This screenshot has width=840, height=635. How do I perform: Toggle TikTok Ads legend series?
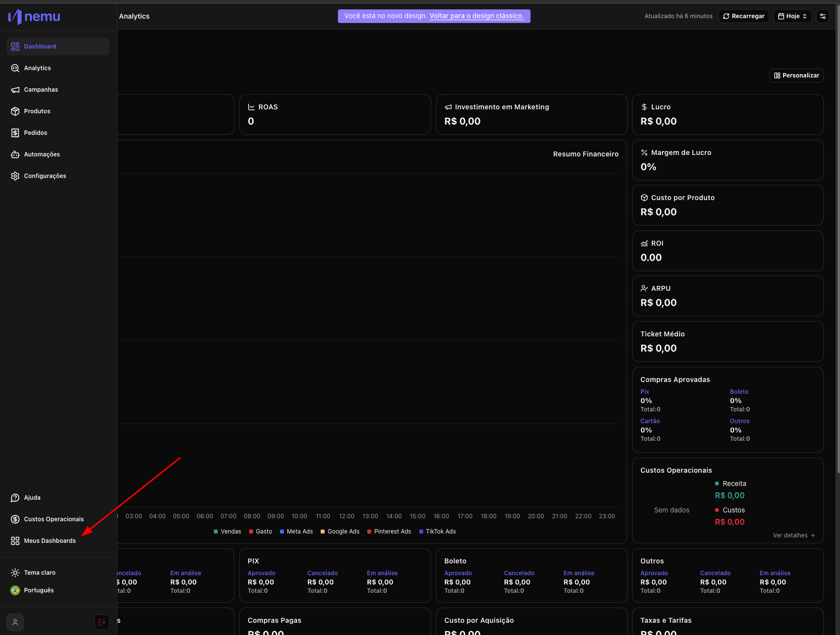437,532
